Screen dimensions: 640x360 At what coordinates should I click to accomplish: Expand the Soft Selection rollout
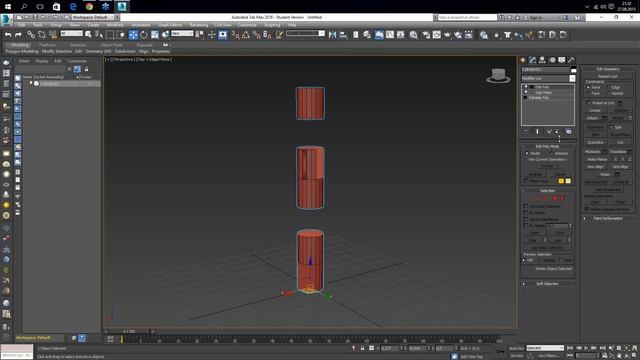pyautogui.click(x=548, y=284)
